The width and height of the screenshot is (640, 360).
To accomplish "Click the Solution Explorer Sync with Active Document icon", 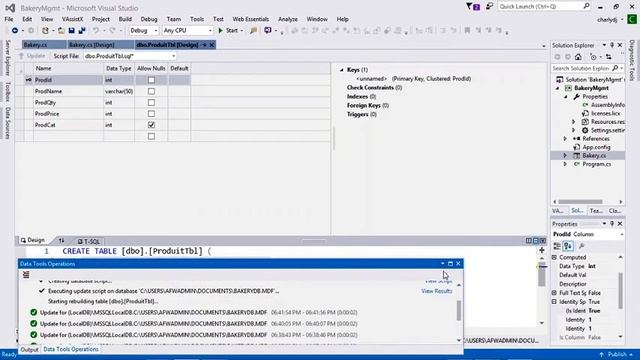I will [609, 57].
